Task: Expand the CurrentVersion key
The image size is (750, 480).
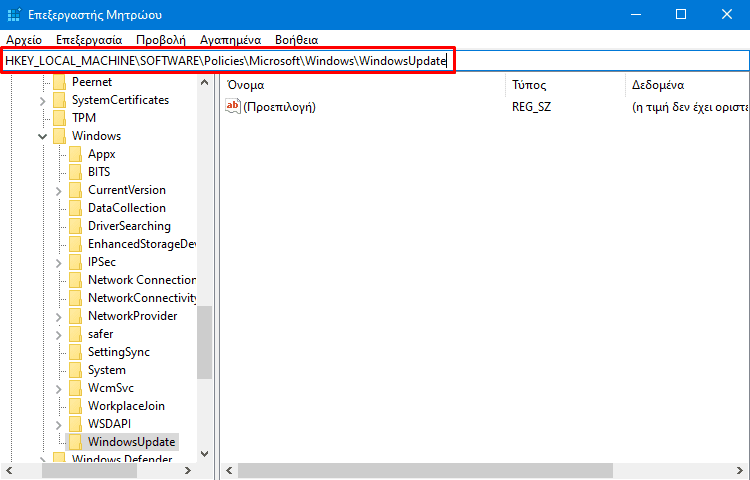Action: (58, 191)
